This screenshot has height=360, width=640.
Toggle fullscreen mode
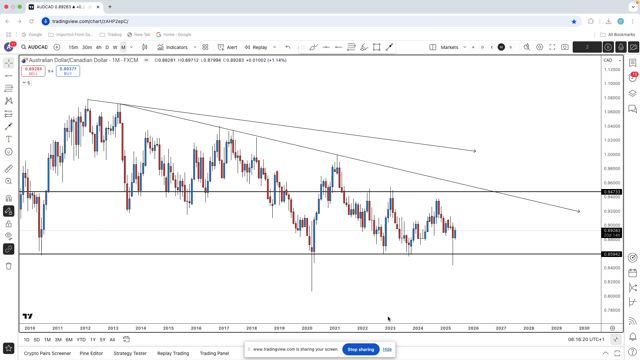(x=552, y=47)
